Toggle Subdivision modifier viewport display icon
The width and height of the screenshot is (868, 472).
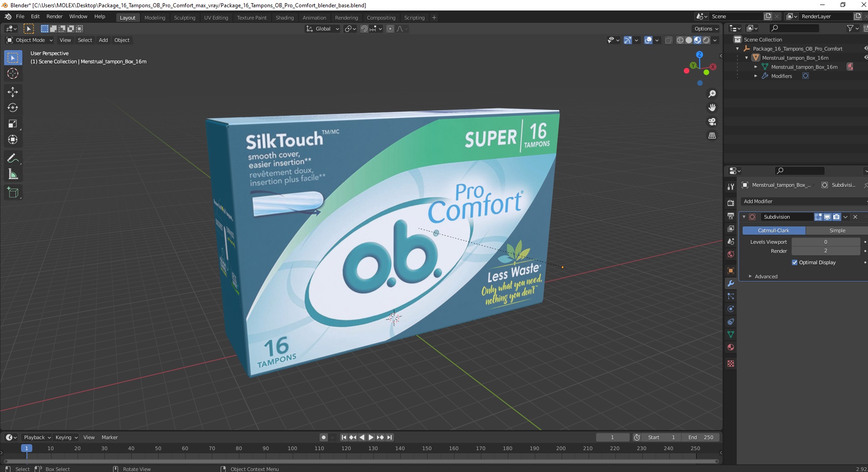click(827, 217)
